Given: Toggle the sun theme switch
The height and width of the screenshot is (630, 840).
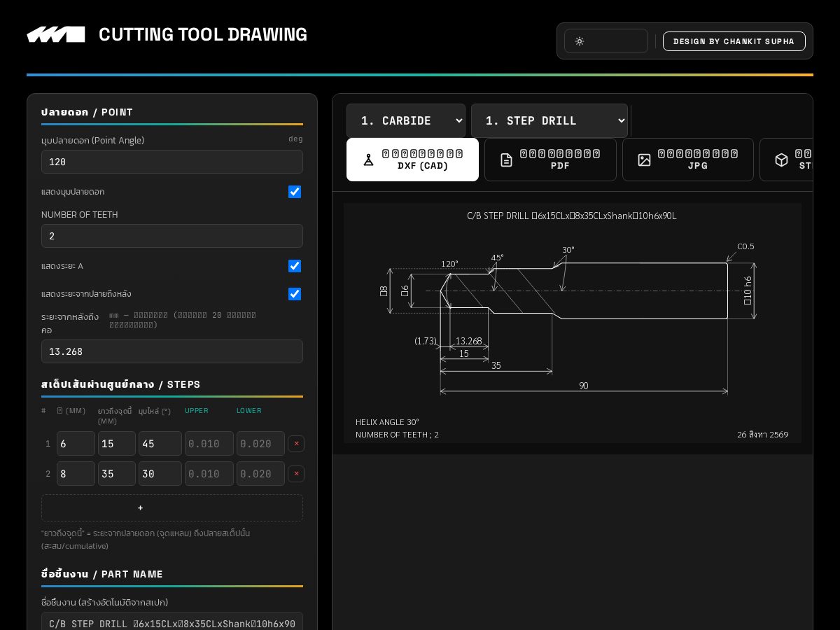Looking at the screenshot, I should [606, 41].
